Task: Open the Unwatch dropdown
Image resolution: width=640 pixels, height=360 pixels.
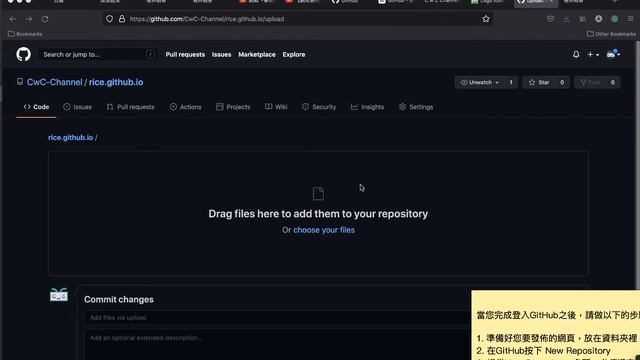Action: [480, 82]
